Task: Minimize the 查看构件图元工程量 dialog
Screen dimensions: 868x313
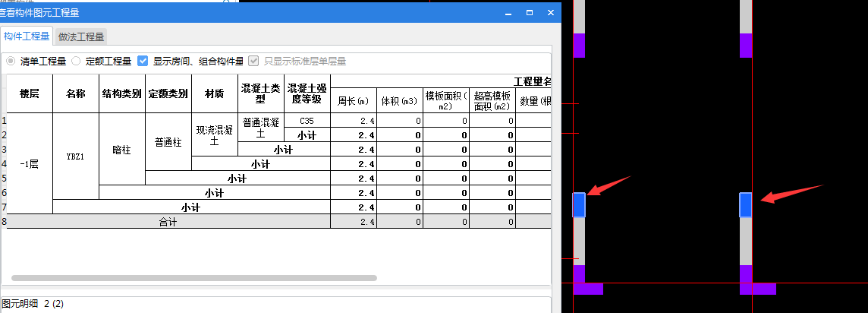Action: [508, 12]
